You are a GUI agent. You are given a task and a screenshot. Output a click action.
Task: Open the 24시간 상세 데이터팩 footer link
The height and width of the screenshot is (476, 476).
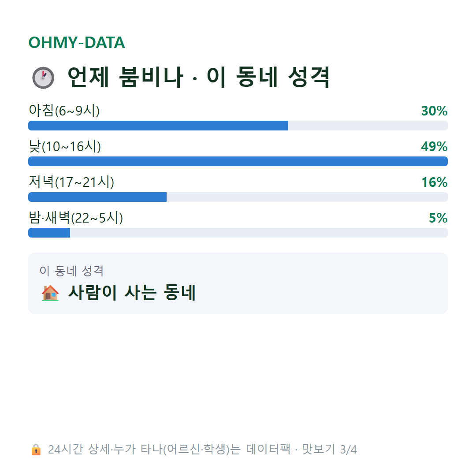(202, 450)
